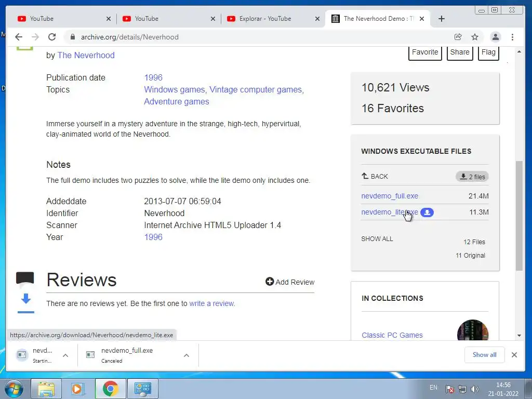Image resolution: width=532 pixels, height=399 pixels.
Task: Click the write a review link
Action: pyautogui.click(x=212, y=303)
